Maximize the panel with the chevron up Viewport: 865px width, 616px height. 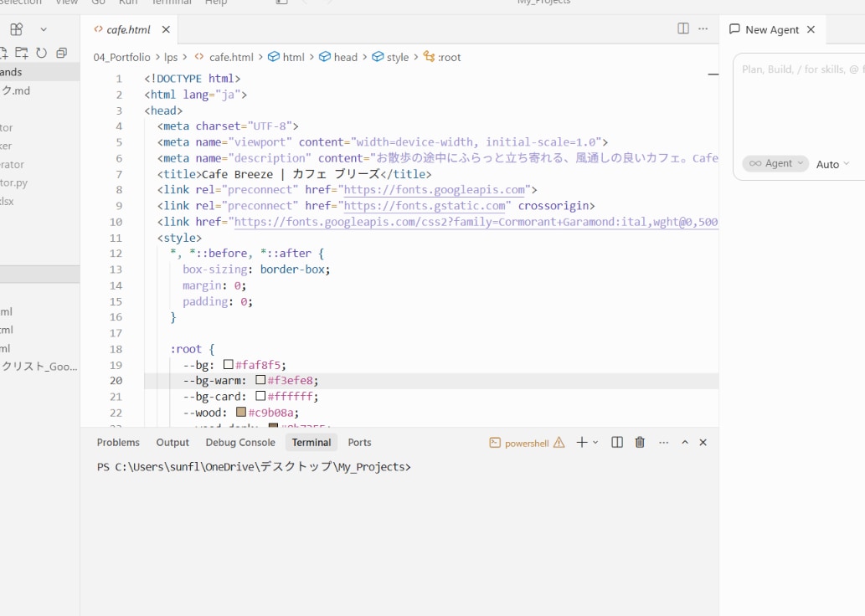click(685, 442)
